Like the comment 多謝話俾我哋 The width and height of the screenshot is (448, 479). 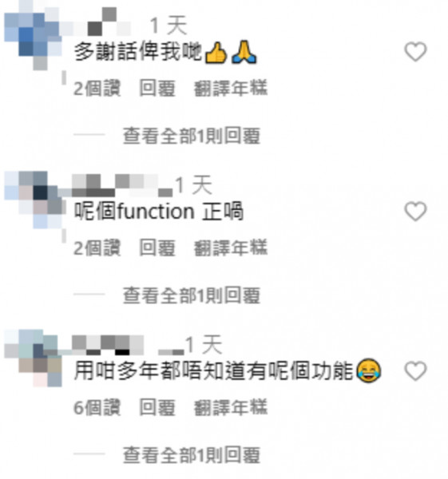pyautogui.click(x=415, y=52)
